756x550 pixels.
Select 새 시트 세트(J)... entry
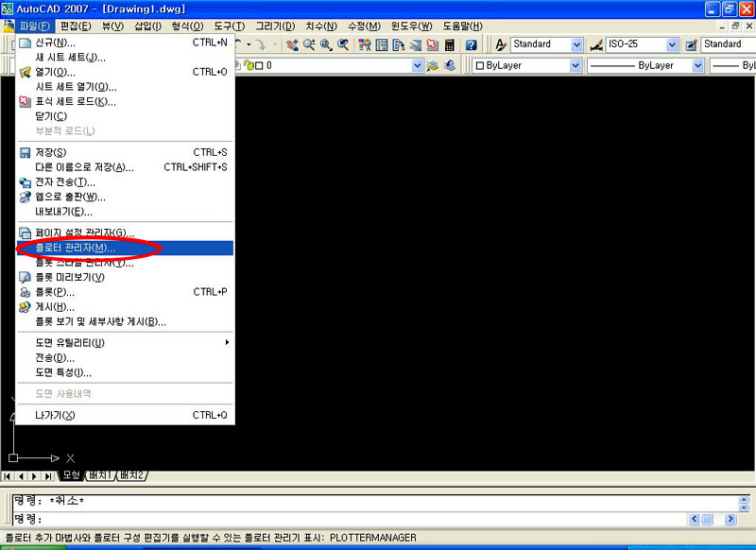(126, 58)
